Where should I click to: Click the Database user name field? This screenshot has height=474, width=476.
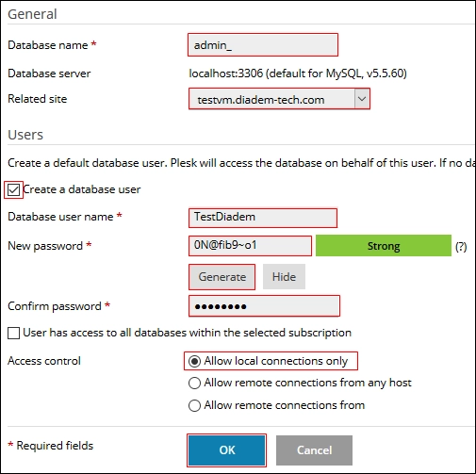[x=263, y=218]
